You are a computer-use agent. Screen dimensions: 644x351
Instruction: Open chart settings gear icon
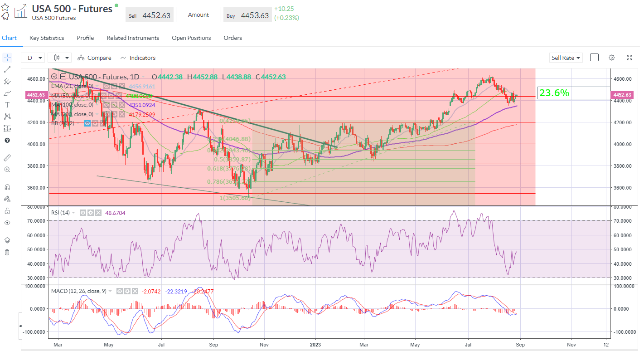(612, 58)
